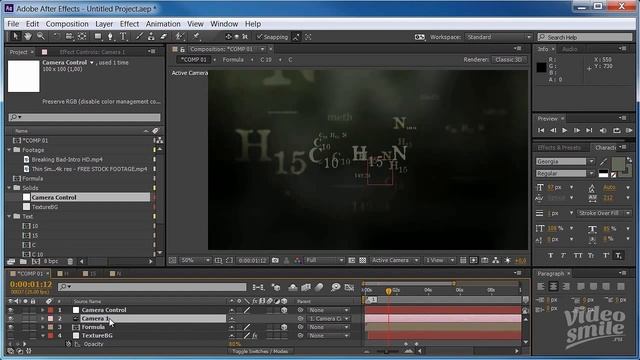Open the Workspace Standard dropdown
This screenshot has width=640, height=360.
click(499, 37)
